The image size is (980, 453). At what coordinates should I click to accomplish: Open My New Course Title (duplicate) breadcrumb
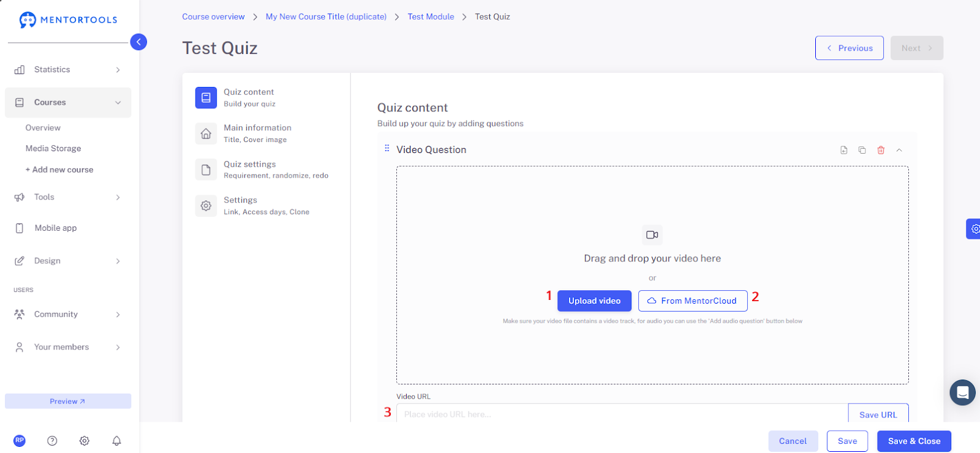tap(326, 17)
